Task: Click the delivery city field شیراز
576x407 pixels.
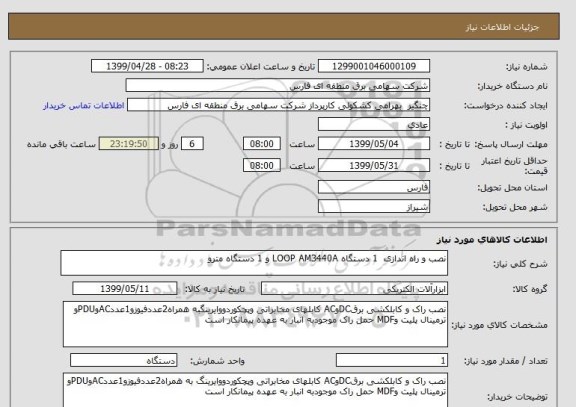Action: [x=374, y=207]
